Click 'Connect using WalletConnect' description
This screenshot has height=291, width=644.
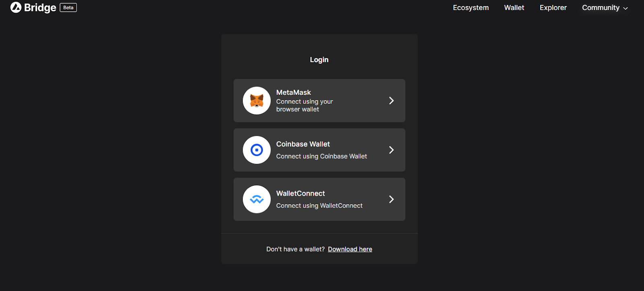pos(320,206)
